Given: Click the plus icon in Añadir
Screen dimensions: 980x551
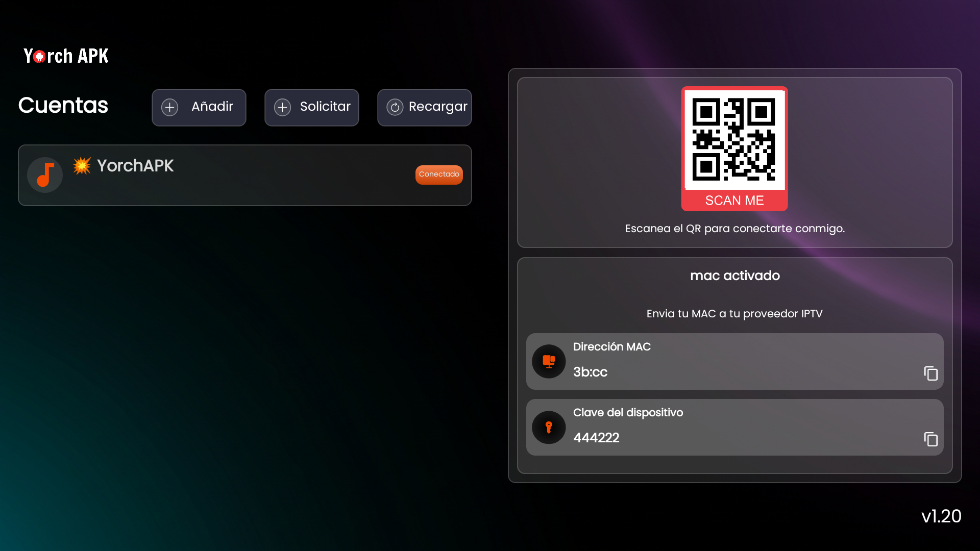Looking at the screenshot, I should point(170,107).
